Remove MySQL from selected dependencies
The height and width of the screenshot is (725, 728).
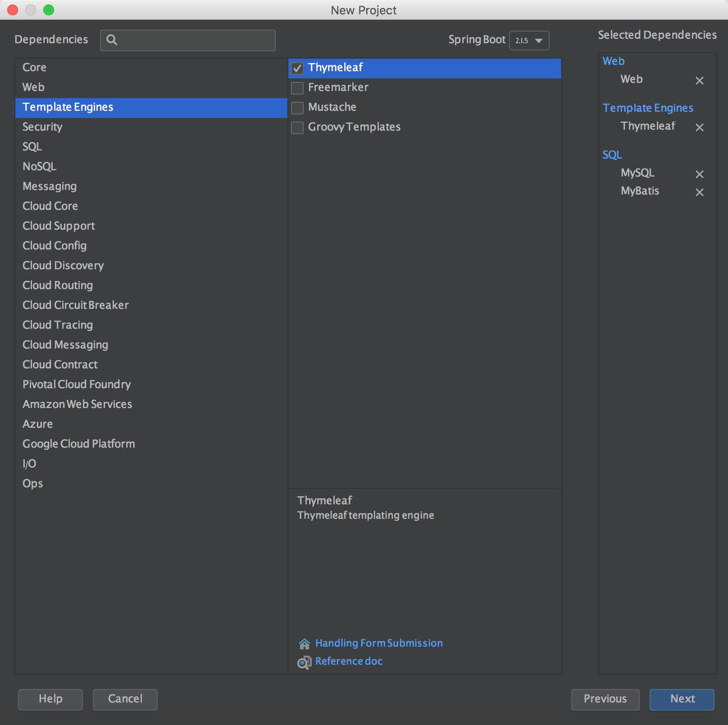pyautogui.click(x=699, y=174)
